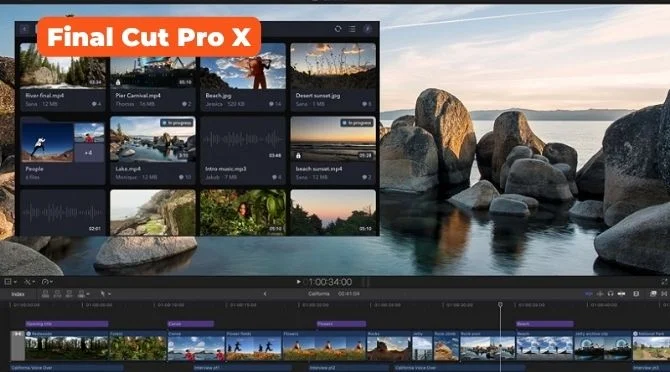Select the Rock pool clip in the timeline
This screenshot has width=670, height=372.
487,346
